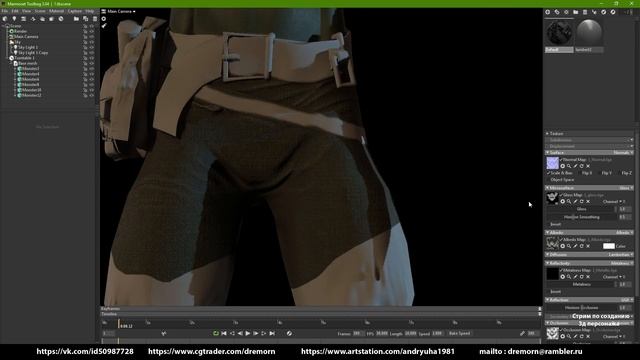The width and height of the screenshot is (640, 360).
Task: Toggle visibility eye for Sky row
Action: (x=91, y=42)
